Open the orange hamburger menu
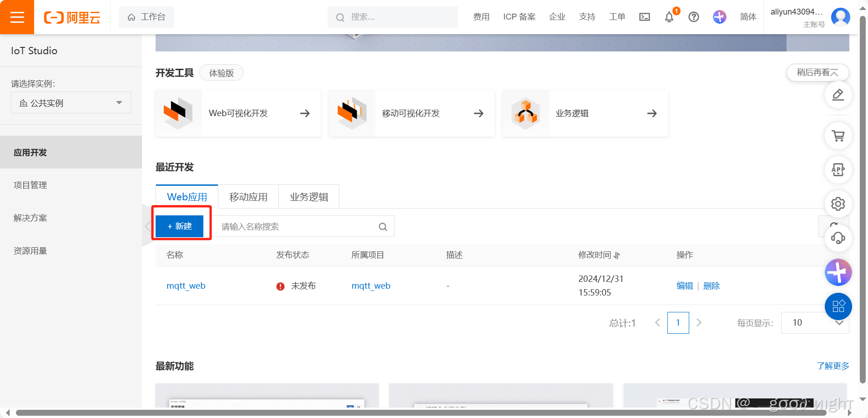 [x=17, y=17]
